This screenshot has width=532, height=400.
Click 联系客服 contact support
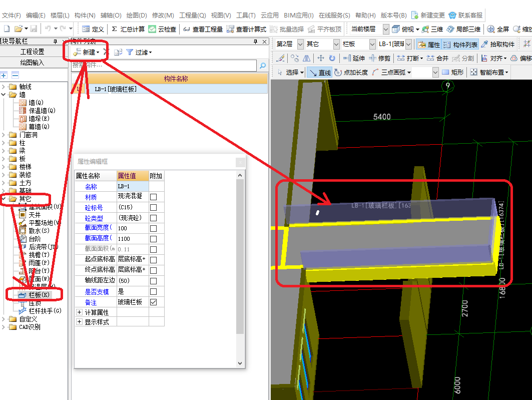point(465,15)
